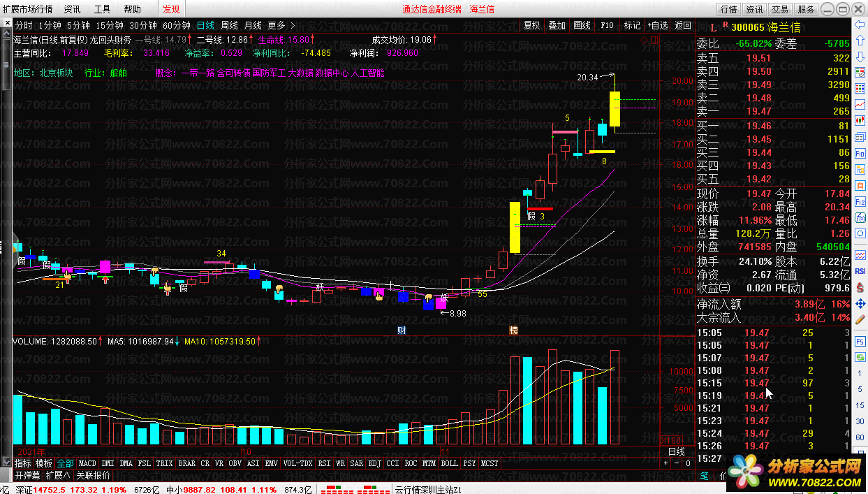Switch to the 分时 chart period
The width and height of the screenshot is (868, 494).
24,25
